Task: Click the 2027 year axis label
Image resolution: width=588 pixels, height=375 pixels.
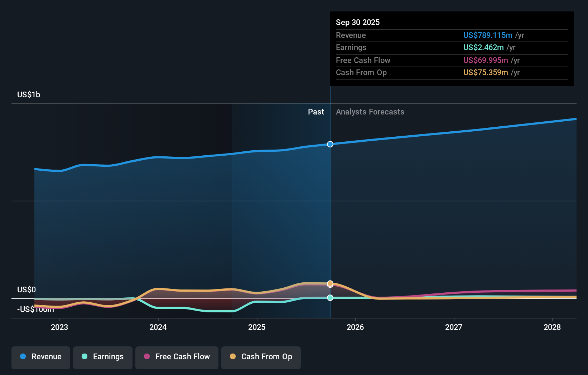Action: [453, 327]
